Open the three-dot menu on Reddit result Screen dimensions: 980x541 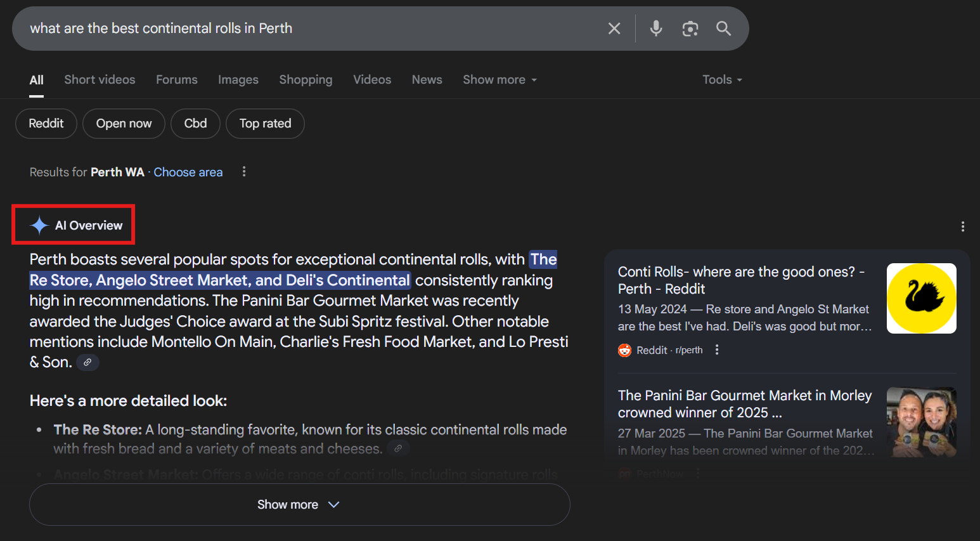717,350
